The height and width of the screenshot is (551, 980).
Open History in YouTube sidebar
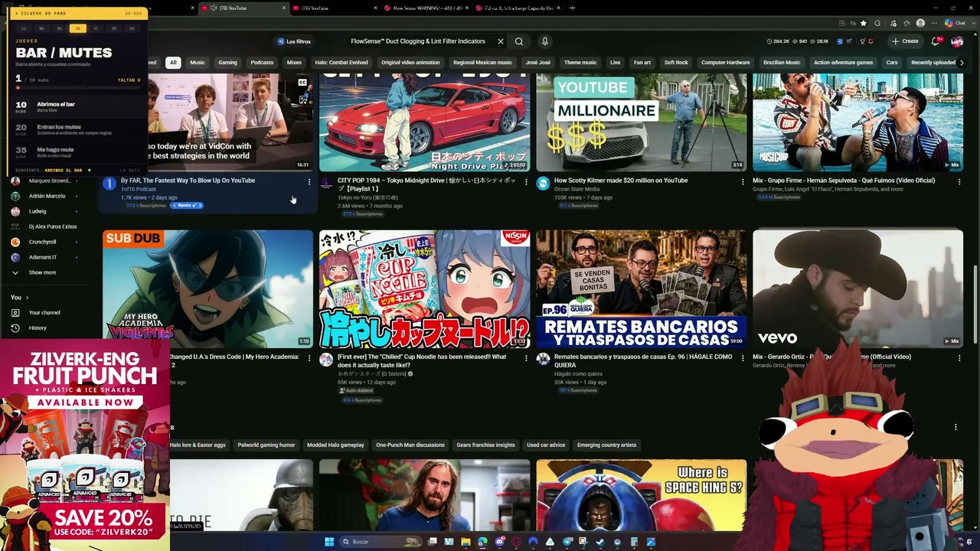tap(38, 328)
